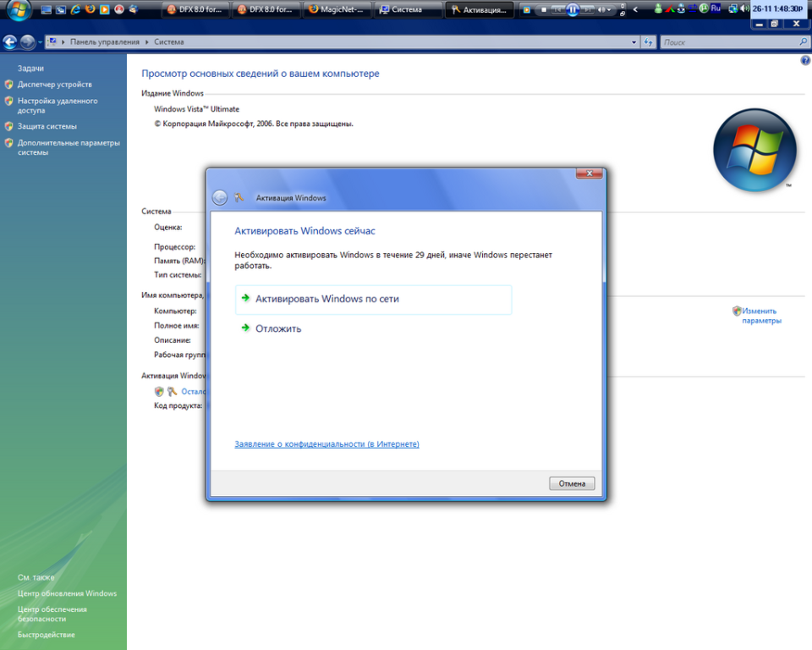The width and height of the screenshot is (812, 650).
Task: Click Процессор label in System section
Action: coord(174,247)
